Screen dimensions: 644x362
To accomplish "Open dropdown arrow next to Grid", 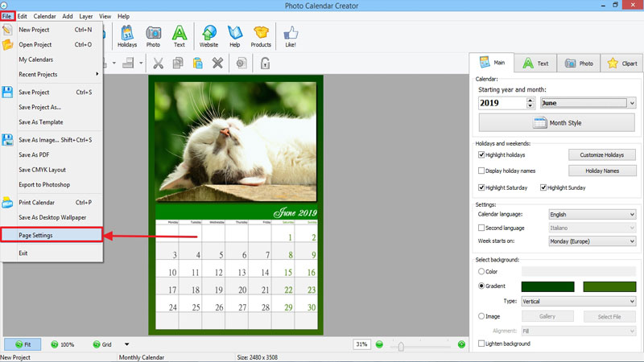I will coord(127,344).
